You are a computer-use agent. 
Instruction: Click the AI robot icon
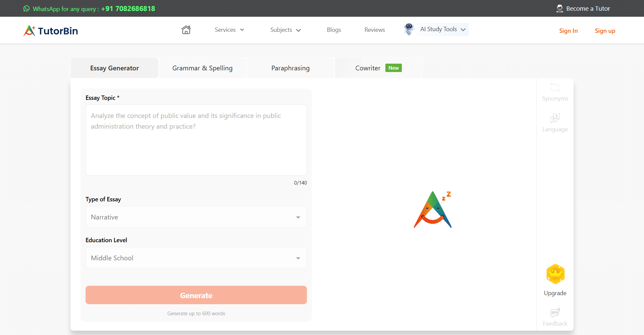click(409, 29)
